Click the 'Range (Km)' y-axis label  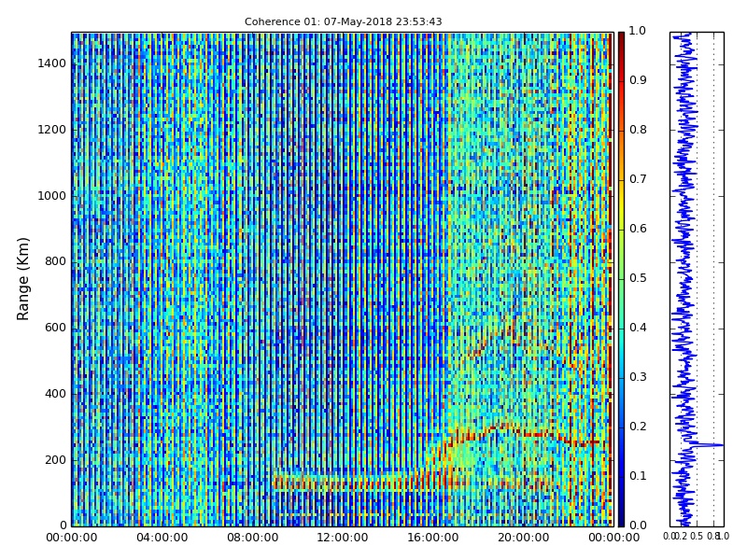pyautogui.click(x=22, y=279)
